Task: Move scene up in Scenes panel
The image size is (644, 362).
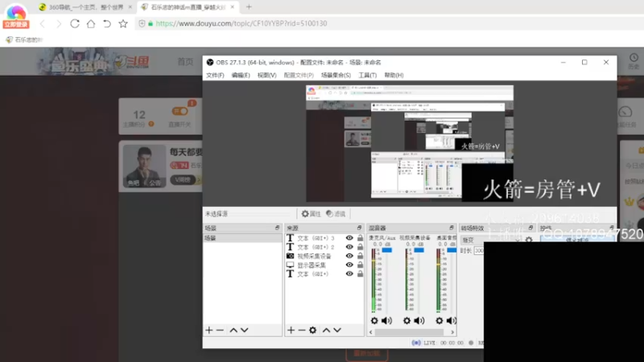Action: point(233,330)
